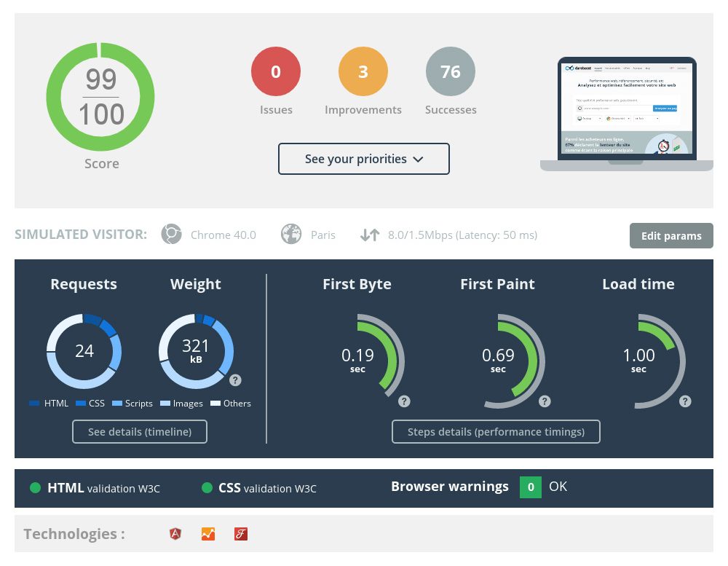Click the Google Analytics technology icon

coord(208,534)
